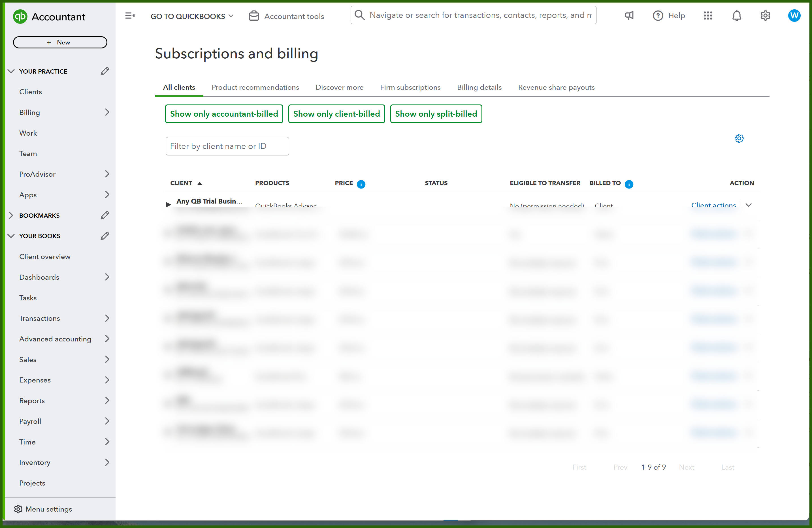This screenshot has height=528, width=812.
Task: Toggle Show only accountant-billed filter
Action: tap(224, 114)
